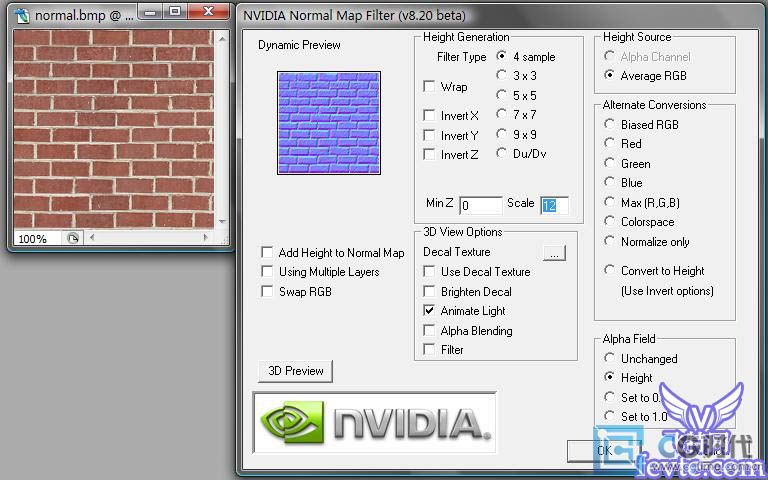The height and width of the screenshot is (480, 768).
Task: Click the right arrow of normal.bmp horizontal scrollbar
Action: 205,238
